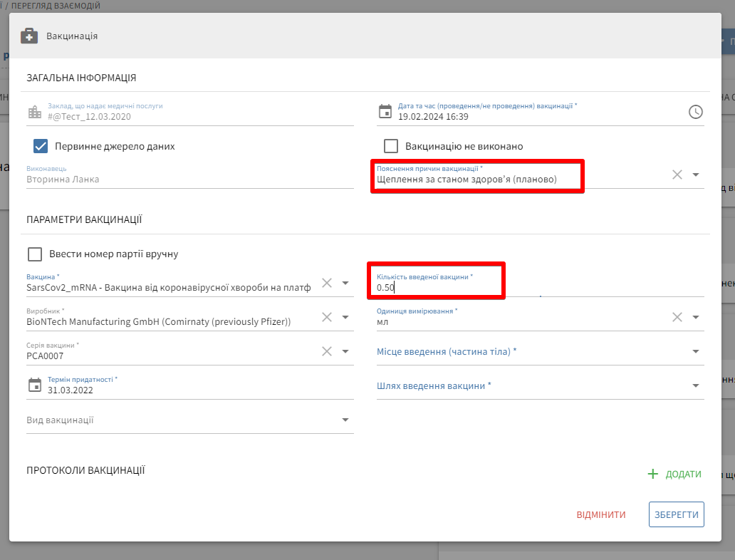Clear the Виробник field with X icon
Image resolution: width=735 pixels, height=560 pixels.
(x=327, y=317)
